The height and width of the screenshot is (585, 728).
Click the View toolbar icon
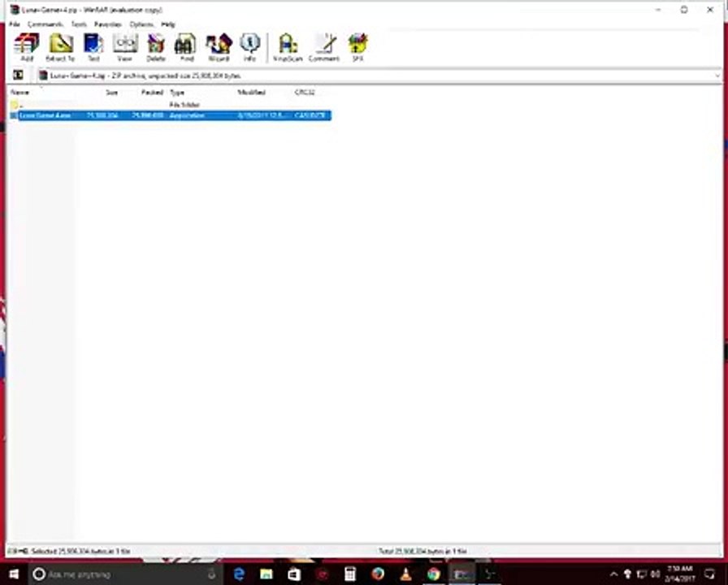(124, 47)
